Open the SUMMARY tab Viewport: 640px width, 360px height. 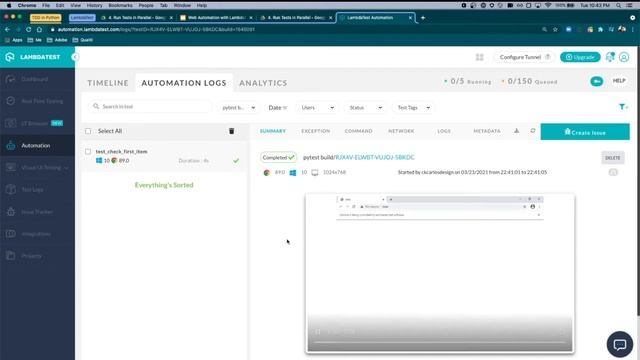pyautogui.click(x=273, y=131)
